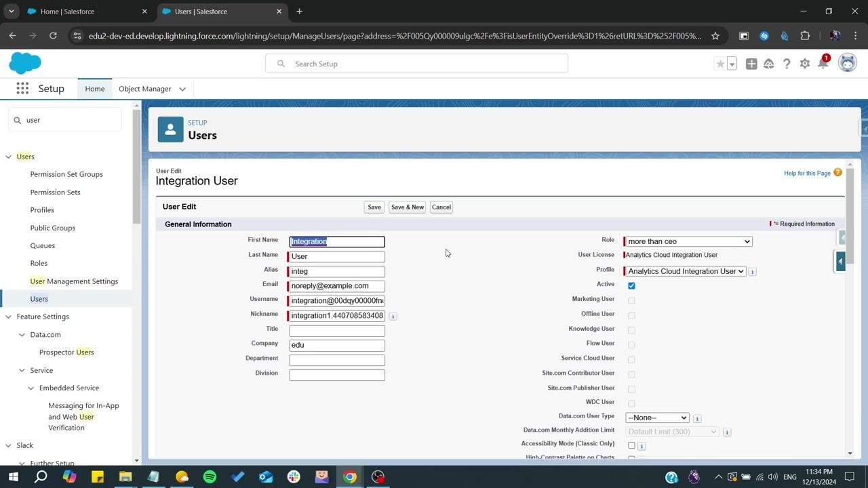This screenshot has width=868, height=488.
Task: Open File Explorer from the taskbar
Action: (x=125, y=477)
